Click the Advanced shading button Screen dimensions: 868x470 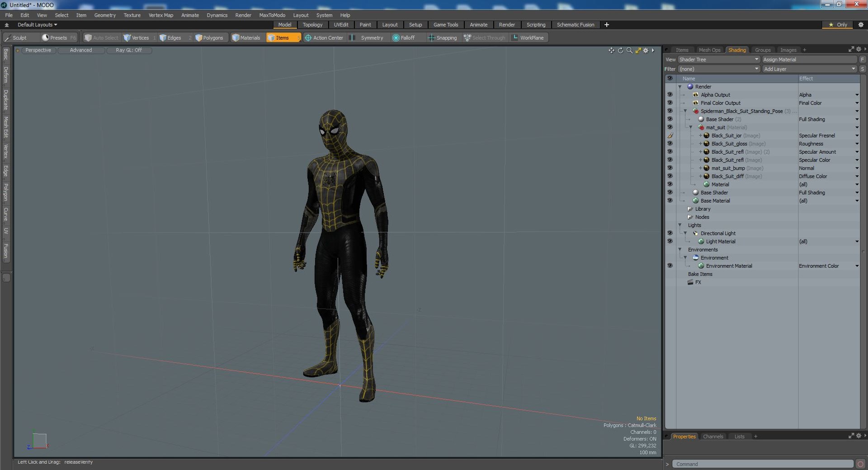pyautogui.click(x=81, y=50)
